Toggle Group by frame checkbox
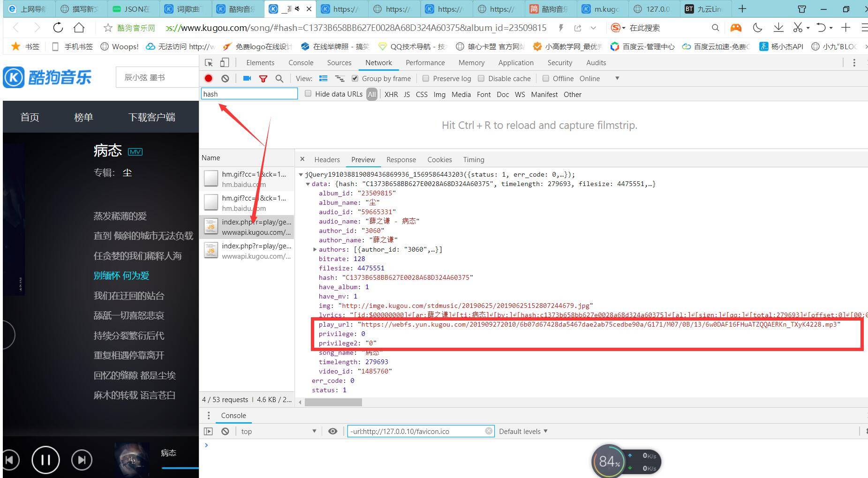Viewport: 868px width, 478px height. (355, 78)
